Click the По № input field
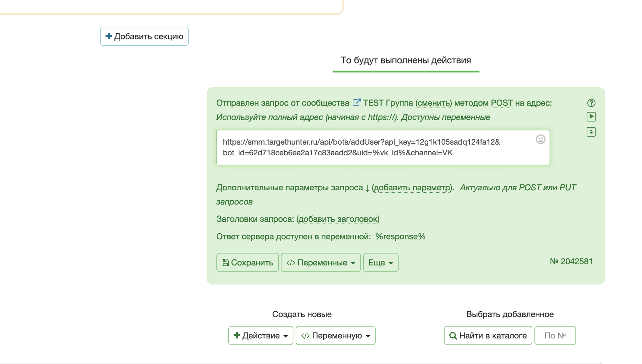Screen dimensions: 642x364 click(555, 336)
